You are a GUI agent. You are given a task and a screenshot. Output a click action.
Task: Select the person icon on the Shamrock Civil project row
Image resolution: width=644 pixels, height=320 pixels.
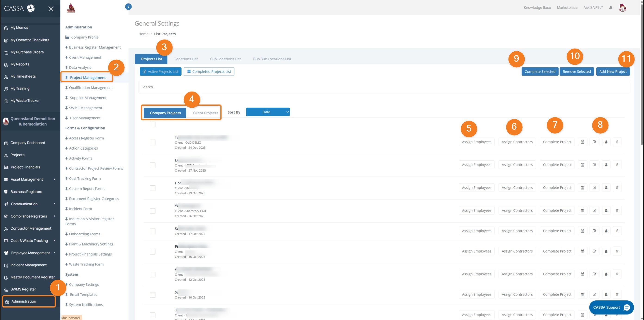tap(606, 210)
